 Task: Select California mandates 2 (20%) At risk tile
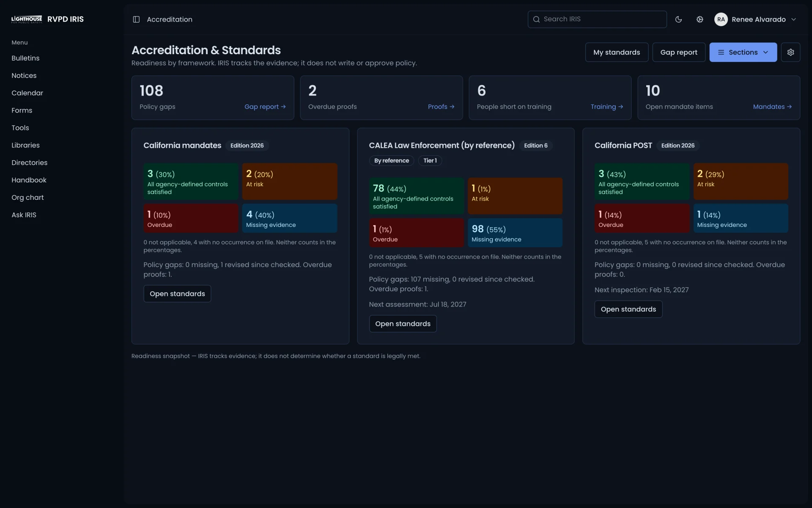point(289,182)
